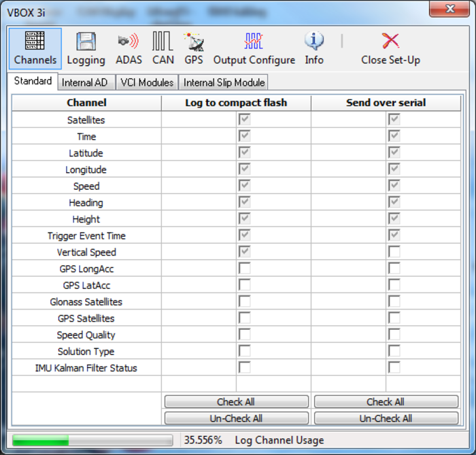476x455 pixels.
Task: Toggle Trigger Event Time send over serial
Action: click(x=394, y=235)
